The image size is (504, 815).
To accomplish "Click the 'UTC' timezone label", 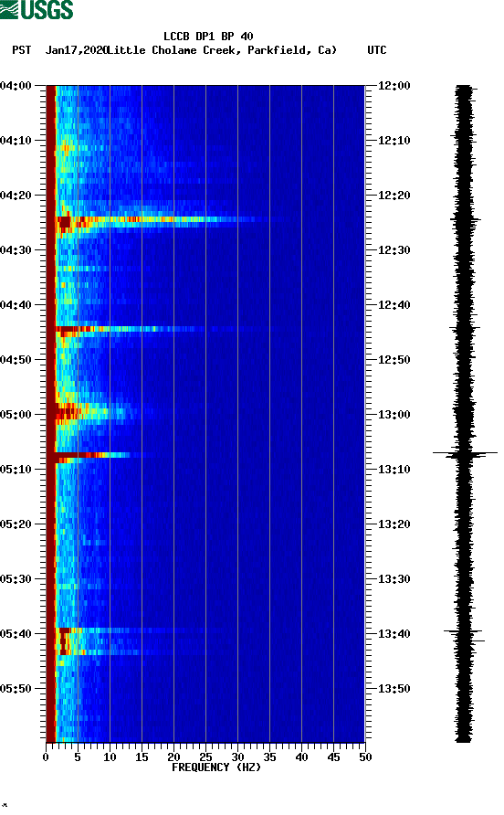I will pyautogui.click(x=377, y=50).
